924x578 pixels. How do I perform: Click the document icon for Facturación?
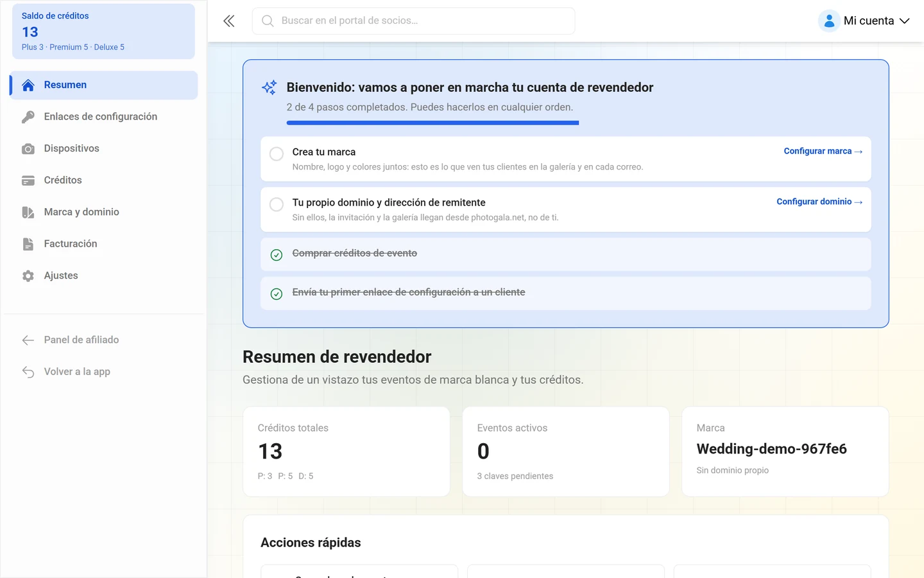point(28,244)
